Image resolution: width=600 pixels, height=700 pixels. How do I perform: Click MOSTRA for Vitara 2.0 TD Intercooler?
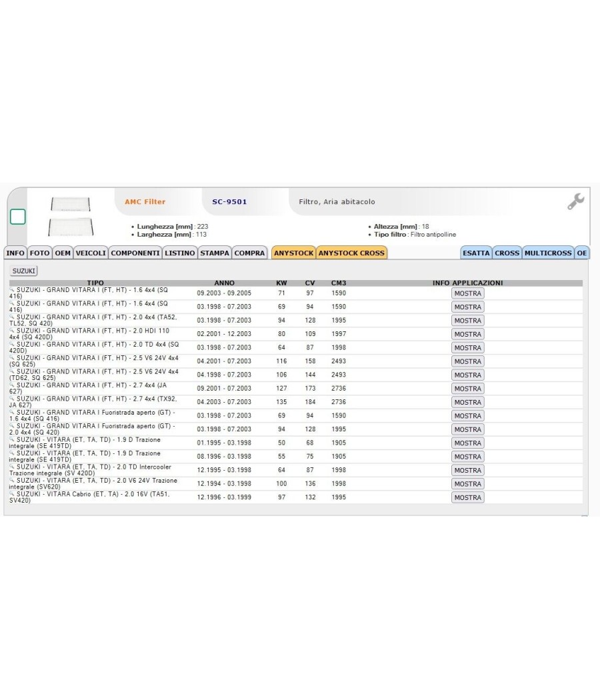coord(468,471)
